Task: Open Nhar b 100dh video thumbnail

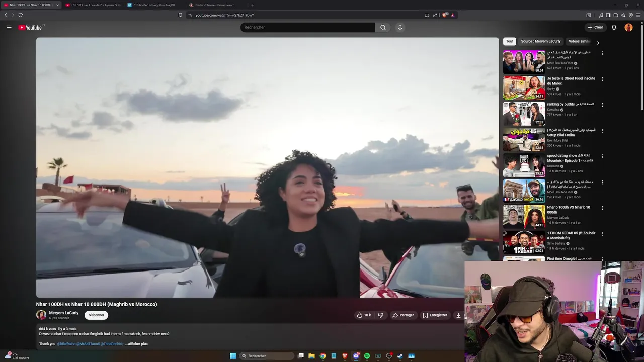Action: point(524,216)
